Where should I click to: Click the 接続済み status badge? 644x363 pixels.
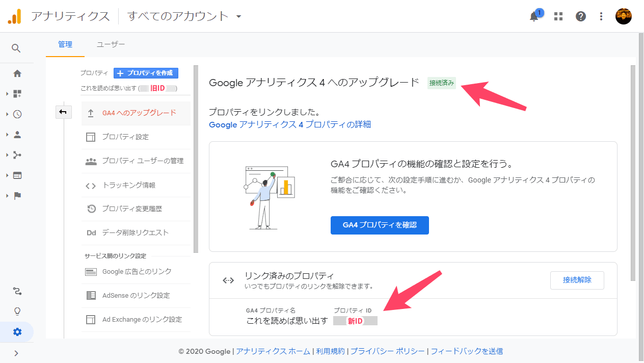pos(442,83)
